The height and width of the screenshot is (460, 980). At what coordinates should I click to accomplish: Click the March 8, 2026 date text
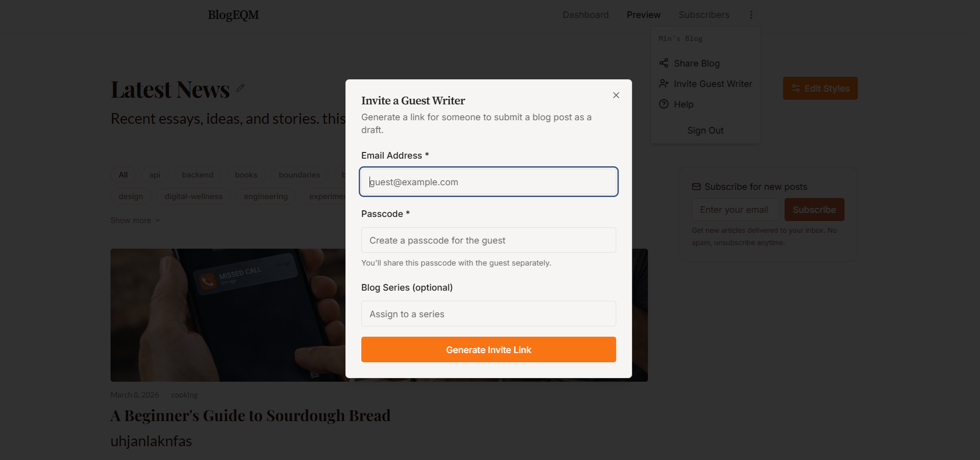point(135,395)
